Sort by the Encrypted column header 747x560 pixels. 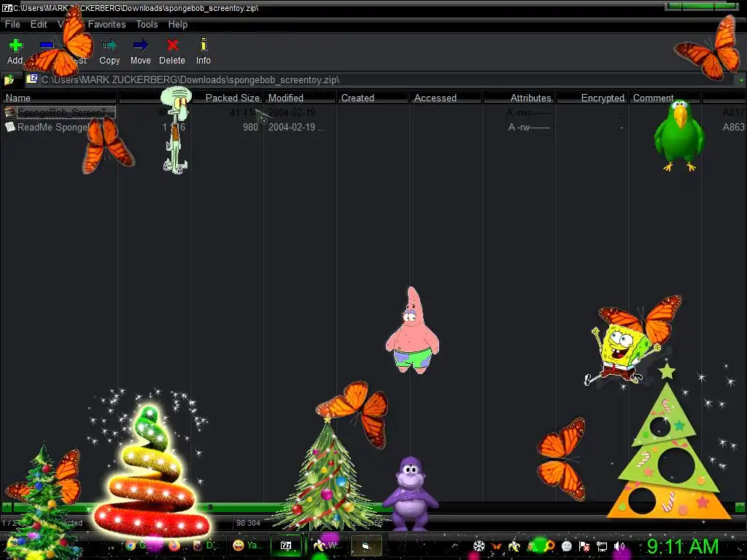click(592, 98)
